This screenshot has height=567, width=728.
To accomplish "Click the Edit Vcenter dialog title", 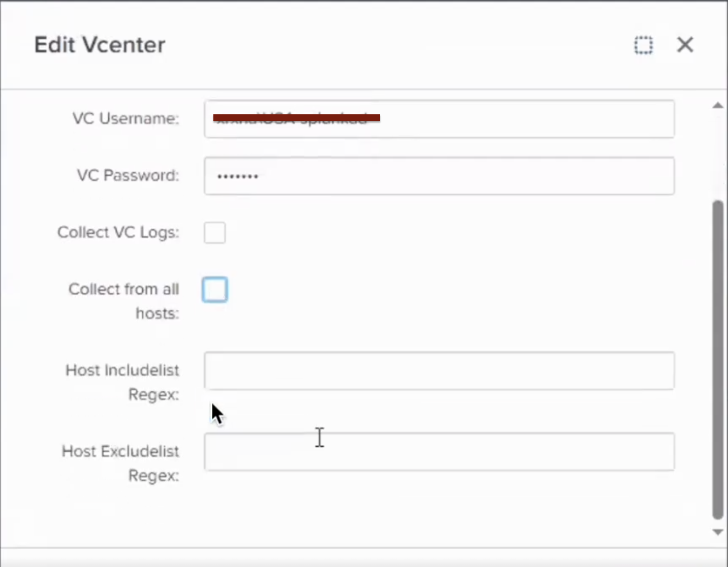I will [x=99, y=45].
